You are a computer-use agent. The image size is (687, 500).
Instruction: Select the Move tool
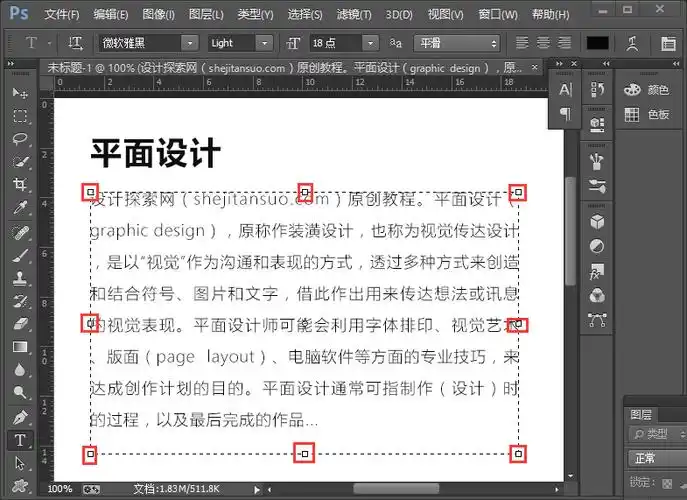pos(20,92)
